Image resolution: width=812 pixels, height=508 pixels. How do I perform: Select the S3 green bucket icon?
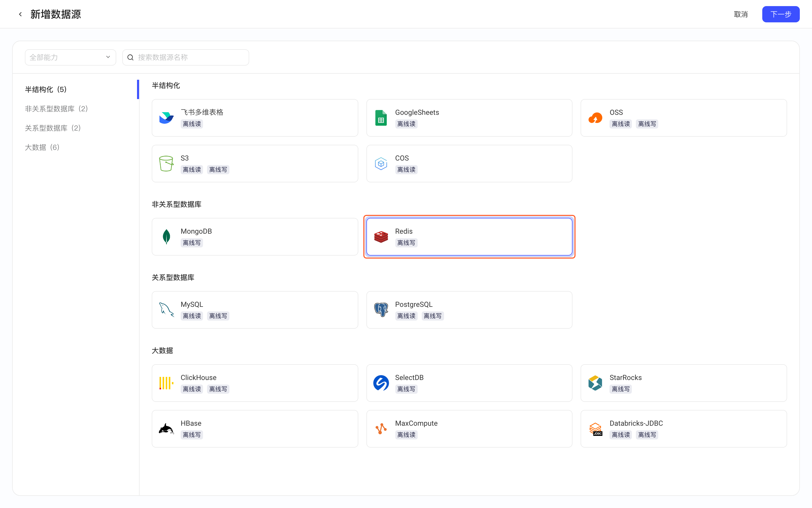(x=166, y=164)
